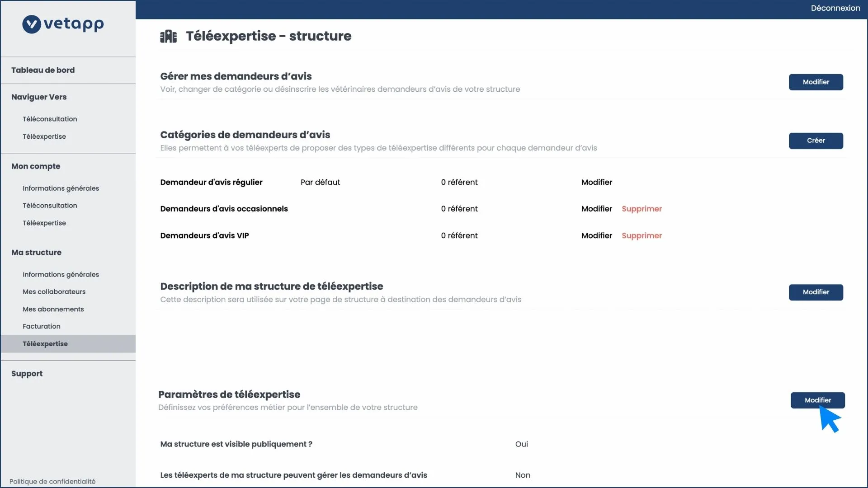The width and height of the screenshot is (868, 488).
Task: Click Modifier for Demandeur d'avis régulier row
Action: 596,182
